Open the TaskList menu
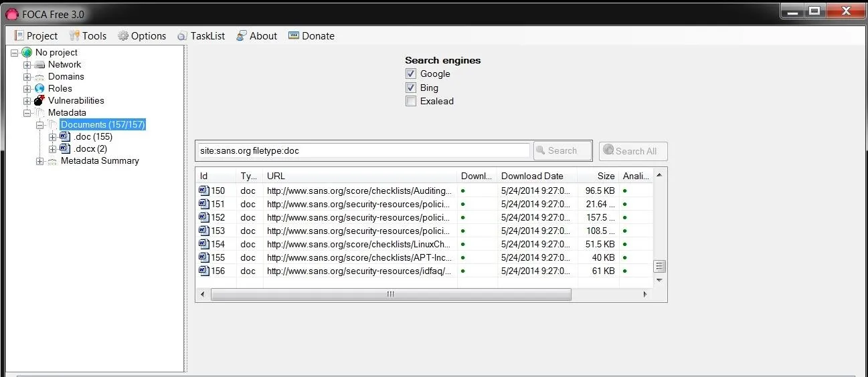 201,36
